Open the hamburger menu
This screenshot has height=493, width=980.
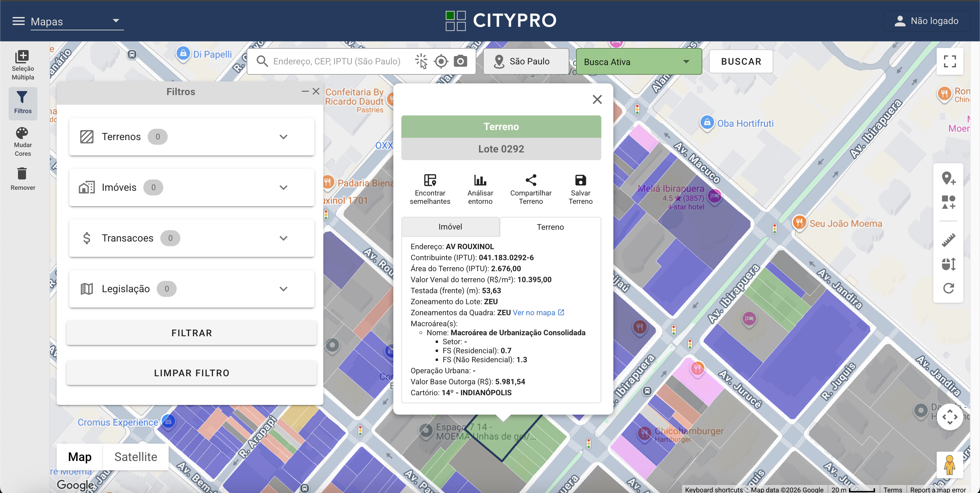(x=18, y=21)
